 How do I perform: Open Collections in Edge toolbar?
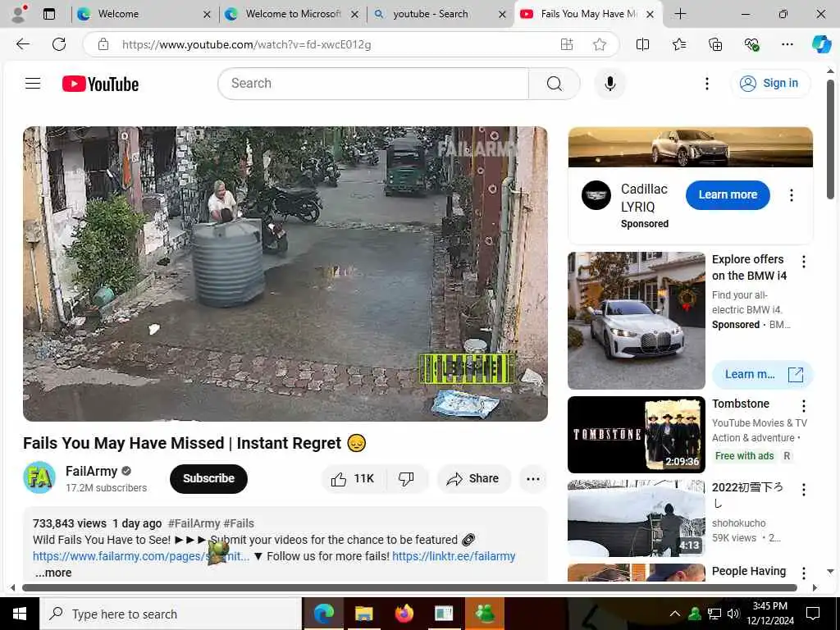[715, 44]
